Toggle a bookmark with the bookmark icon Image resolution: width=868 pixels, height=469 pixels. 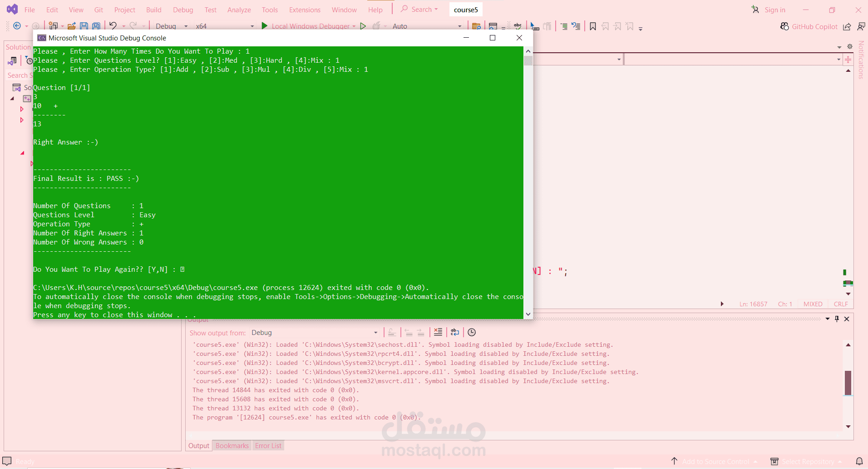click(593, 26)
